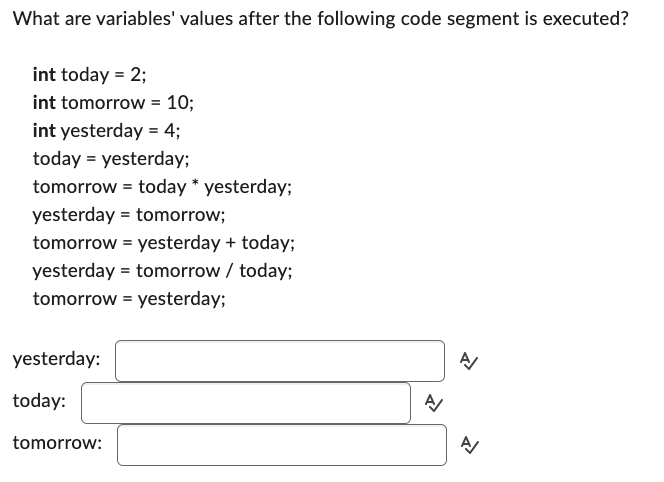The width and height of the screenshot is (664, 482).
Task: Focus the tomorrow answer input box
Action: click(x=282, y=445)
